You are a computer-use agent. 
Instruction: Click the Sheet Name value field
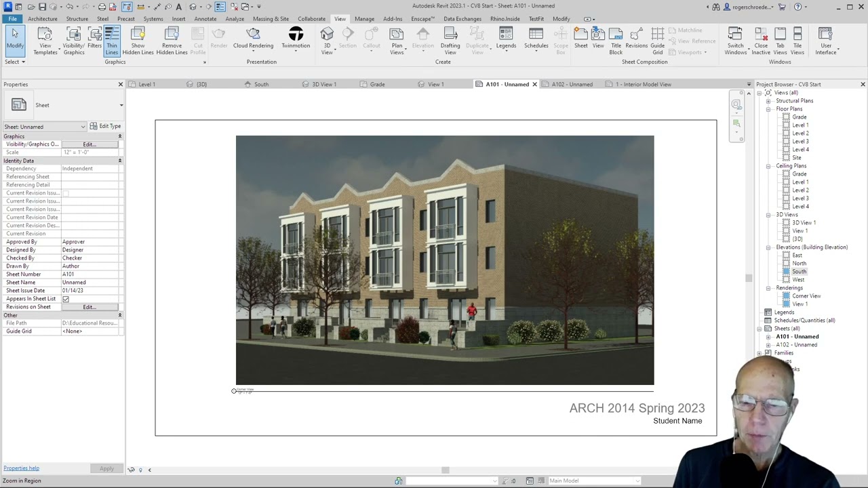point(90,283)
